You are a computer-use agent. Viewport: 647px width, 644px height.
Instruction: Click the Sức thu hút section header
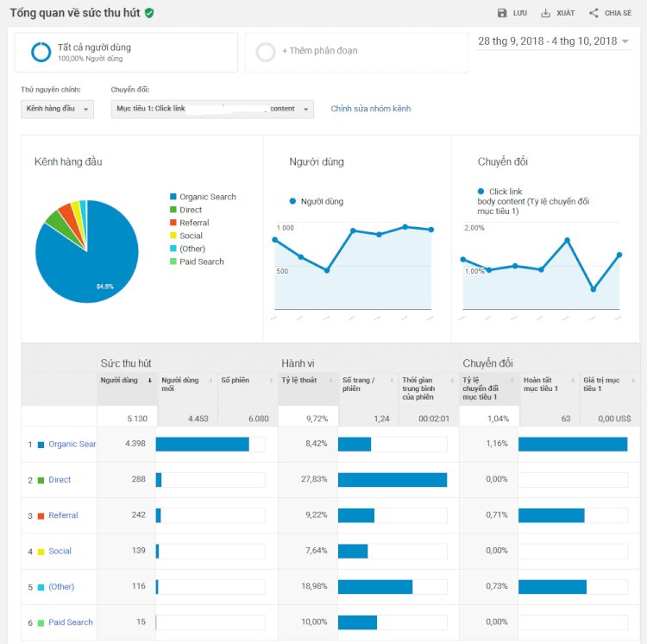click(x=126, y=363)
